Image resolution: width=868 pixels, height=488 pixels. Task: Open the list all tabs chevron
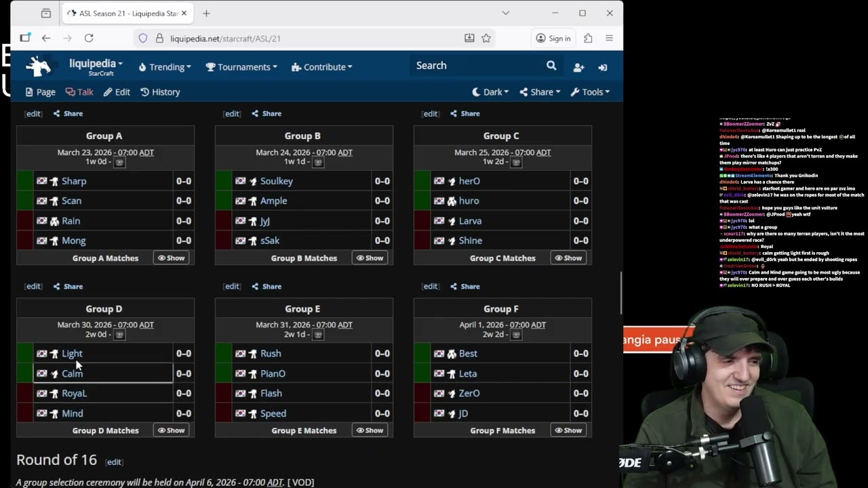505,13
